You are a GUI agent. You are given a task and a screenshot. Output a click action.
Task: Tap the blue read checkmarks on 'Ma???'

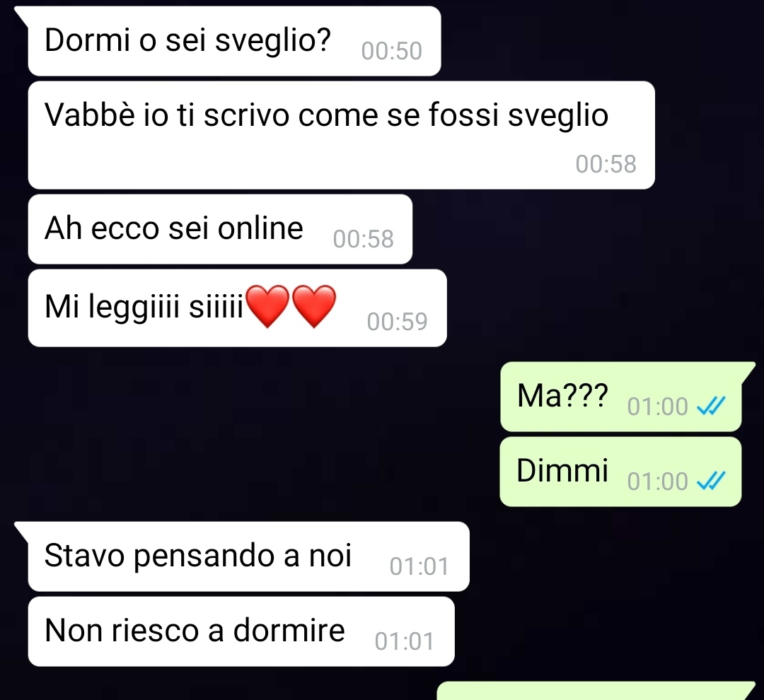pyautogui.click(x=711, y=405)
